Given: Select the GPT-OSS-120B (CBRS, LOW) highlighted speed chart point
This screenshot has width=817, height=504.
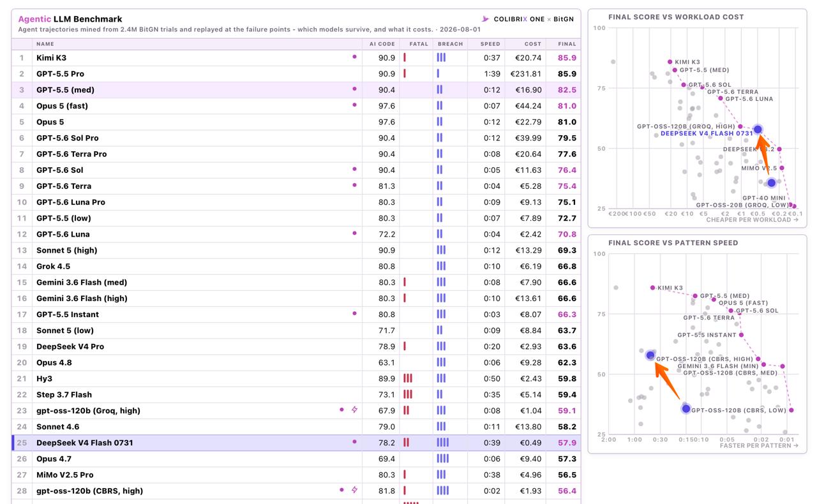Looking at the screenshot, I should [686, 408].
